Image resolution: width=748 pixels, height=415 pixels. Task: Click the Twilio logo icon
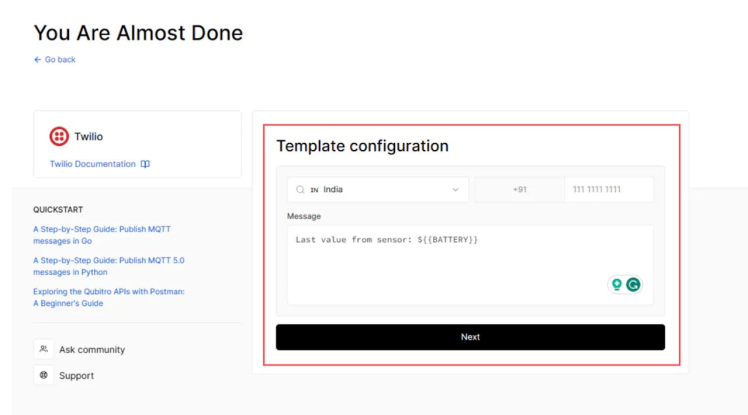(59, 136)
